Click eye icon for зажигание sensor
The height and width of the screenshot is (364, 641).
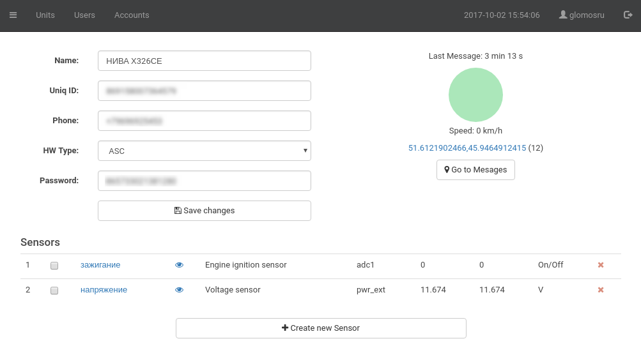point(179,265)
